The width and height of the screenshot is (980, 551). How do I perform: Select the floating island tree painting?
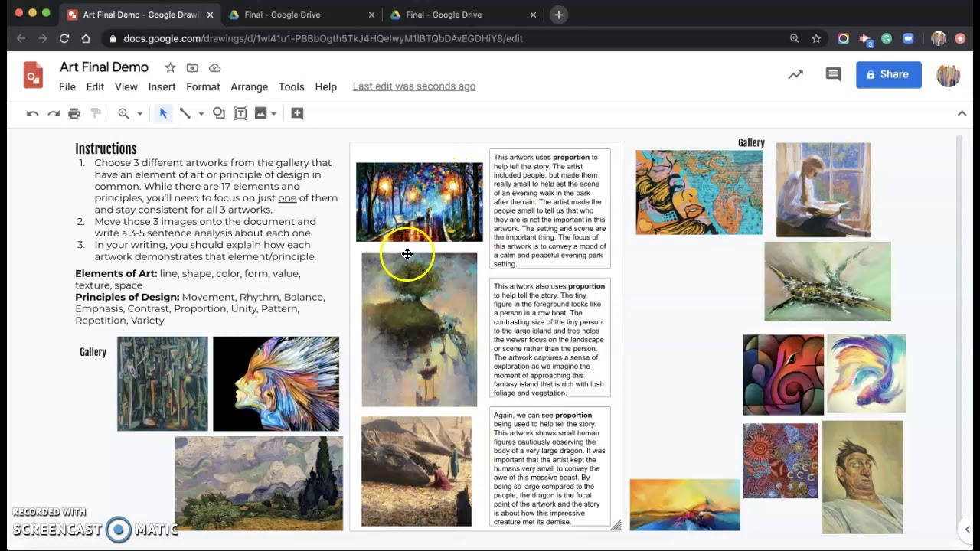(420, 330)
